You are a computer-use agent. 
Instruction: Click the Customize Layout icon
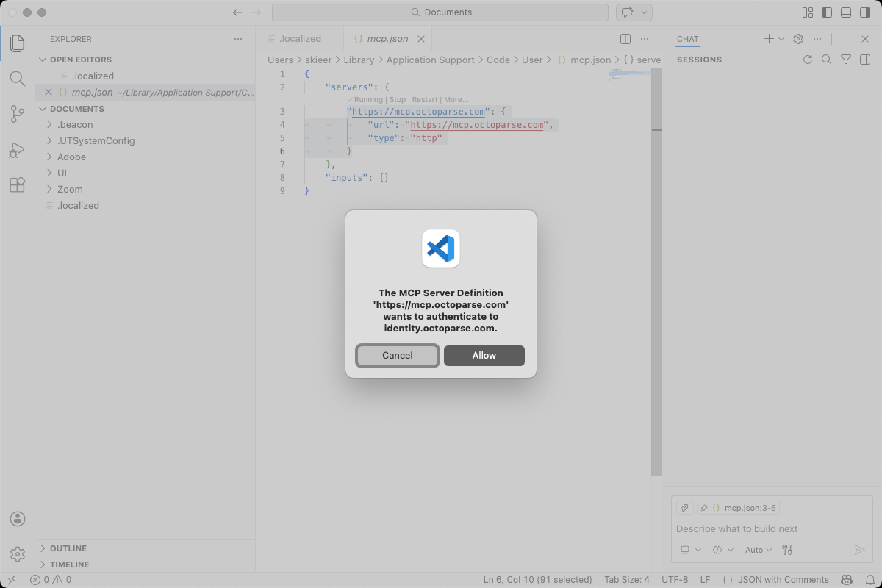pos(808,12)
